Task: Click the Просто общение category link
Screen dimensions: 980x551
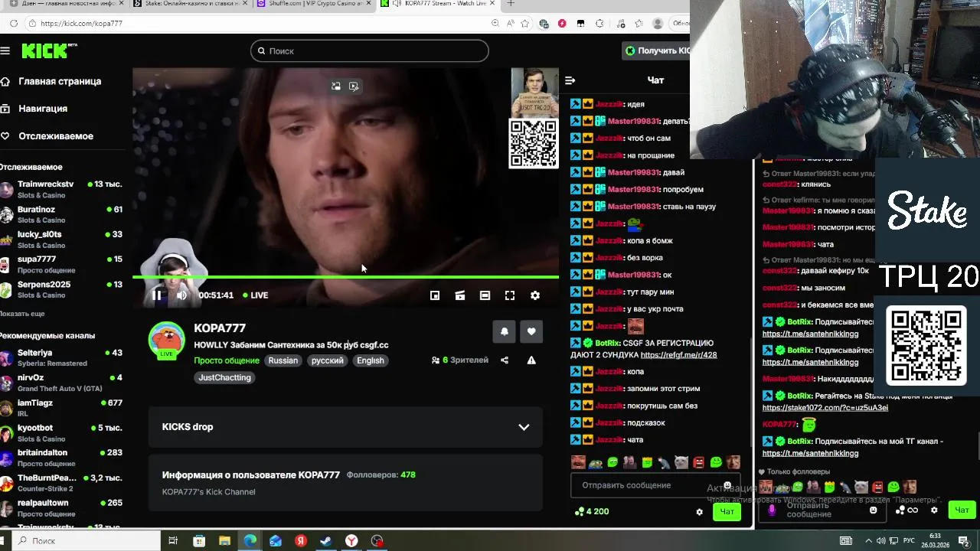Action: (x=227, y=360)
